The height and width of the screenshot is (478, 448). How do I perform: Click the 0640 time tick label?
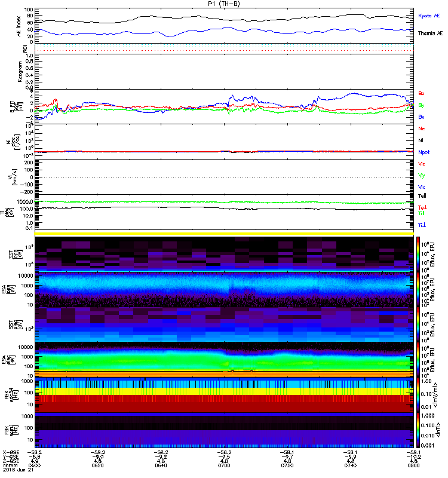click(161, 465)
